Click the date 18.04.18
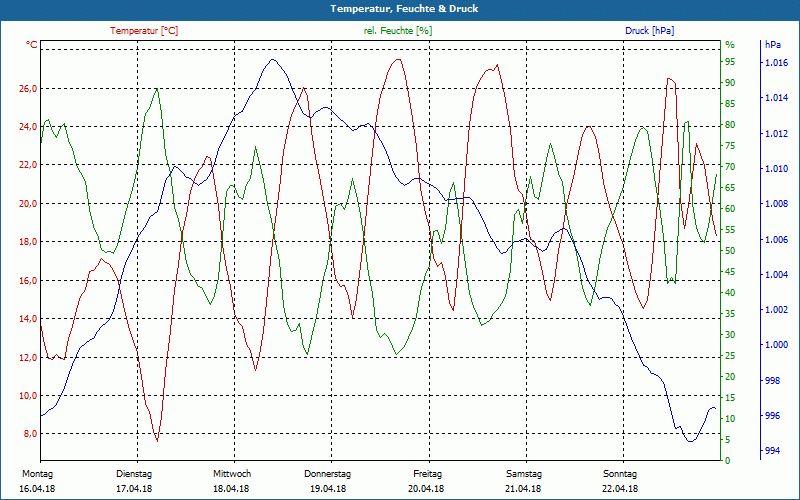 click(231, 489)
